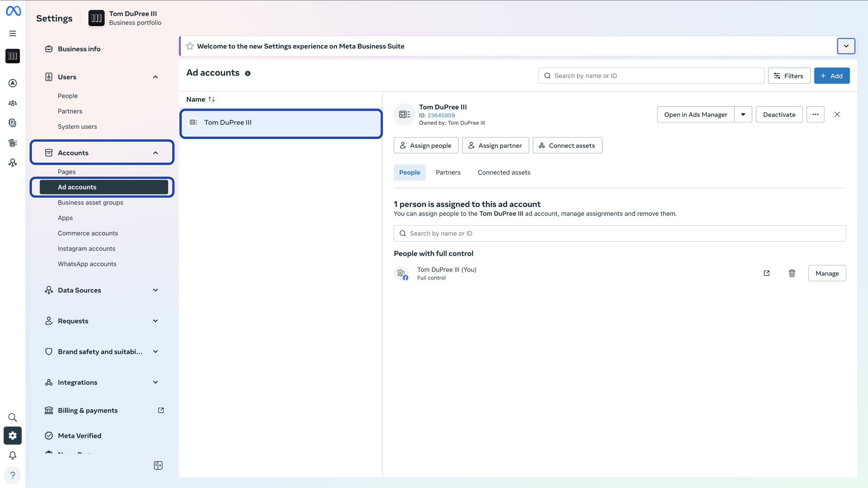This screenshot has width=868, height=488.
Task: Open external link icon beside Manage button
Action: (767, 273)
